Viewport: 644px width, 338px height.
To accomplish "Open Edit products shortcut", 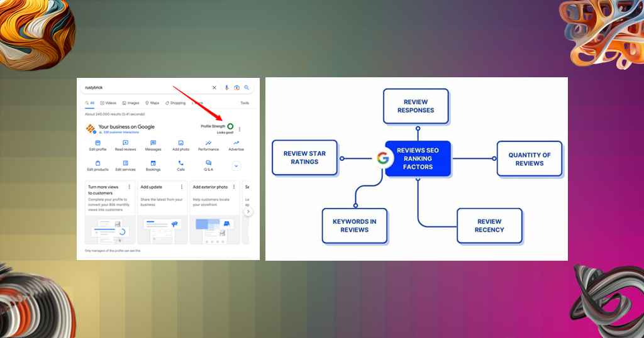I will coord(97,166).
